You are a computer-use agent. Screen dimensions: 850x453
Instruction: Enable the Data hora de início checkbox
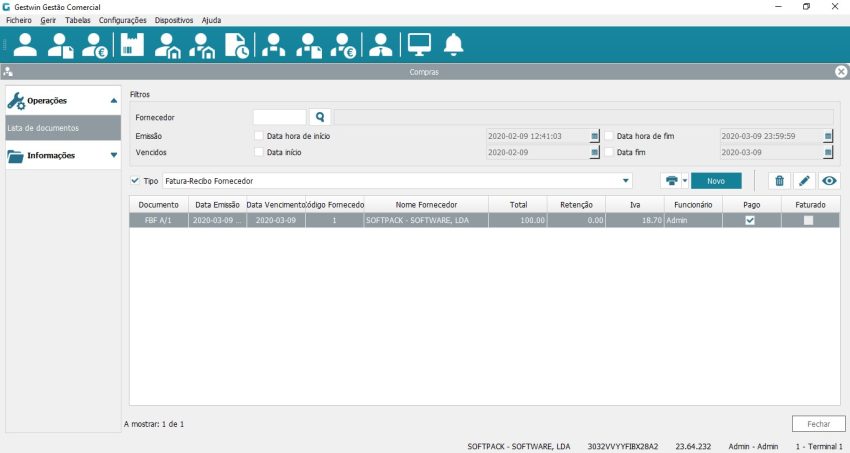pyautogui.click(x=259, y=135)
